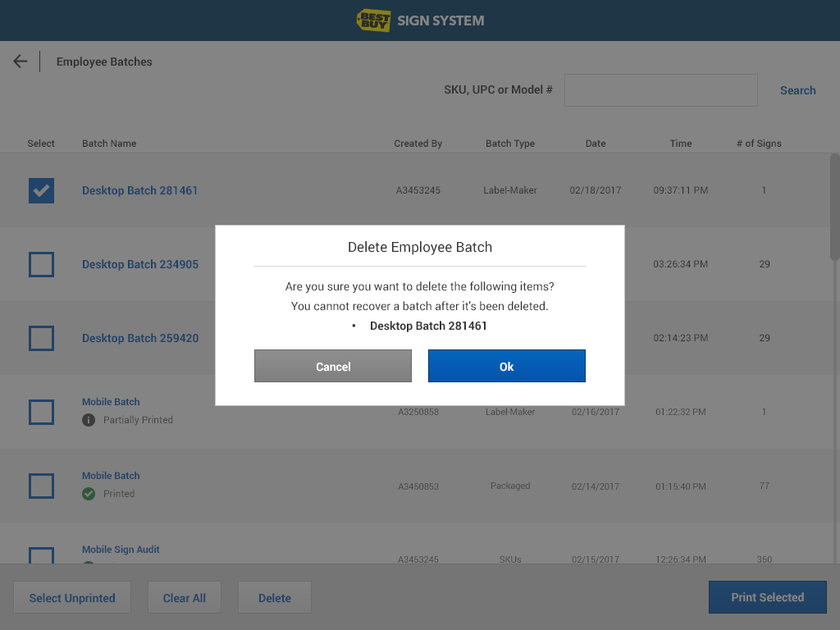The width and height of the screenshot is (840, 630).
Task: Open the Mobile Sign Audit link
Action: point(121,550)
